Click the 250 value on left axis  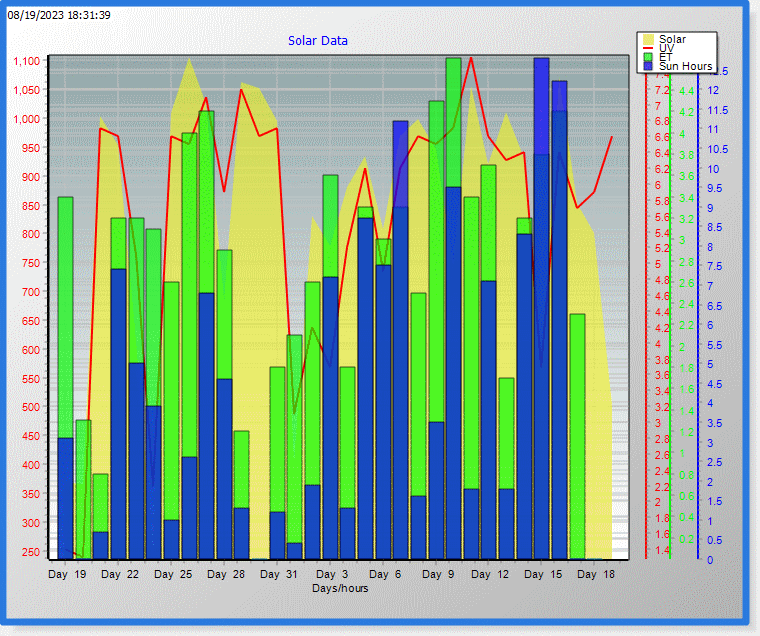click(x=32, y=552)
